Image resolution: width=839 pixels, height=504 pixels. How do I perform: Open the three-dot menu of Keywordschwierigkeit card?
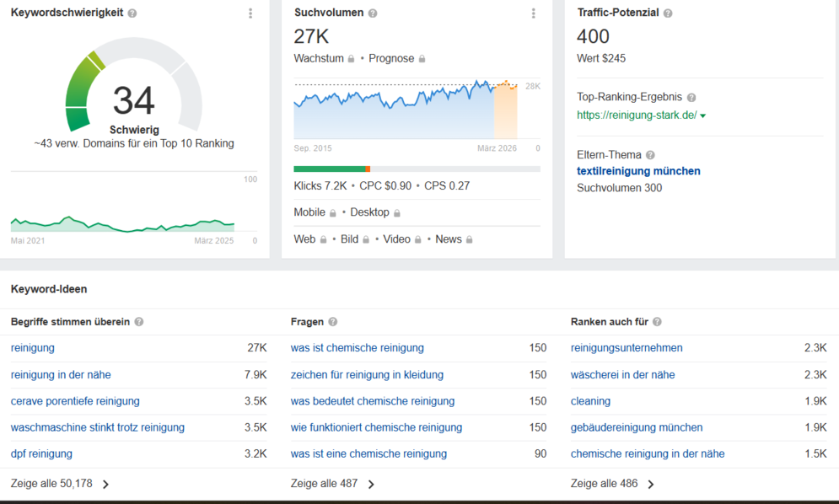(x=250, y=13)
